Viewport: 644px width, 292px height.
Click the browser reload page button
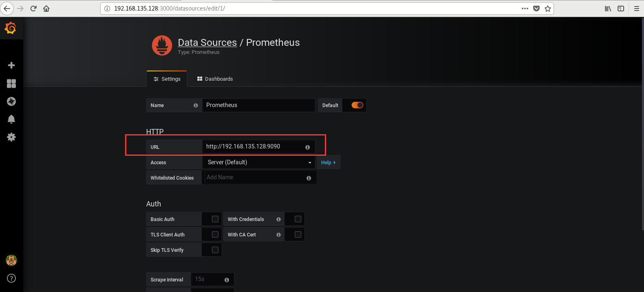(x=33, y=9)
